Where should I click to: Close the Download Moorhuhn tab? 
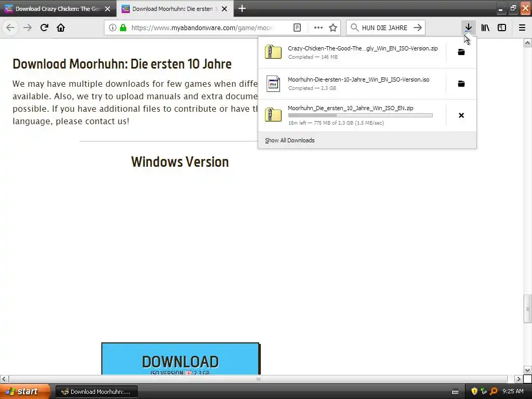pyautogui.click(x=224, y=9)
